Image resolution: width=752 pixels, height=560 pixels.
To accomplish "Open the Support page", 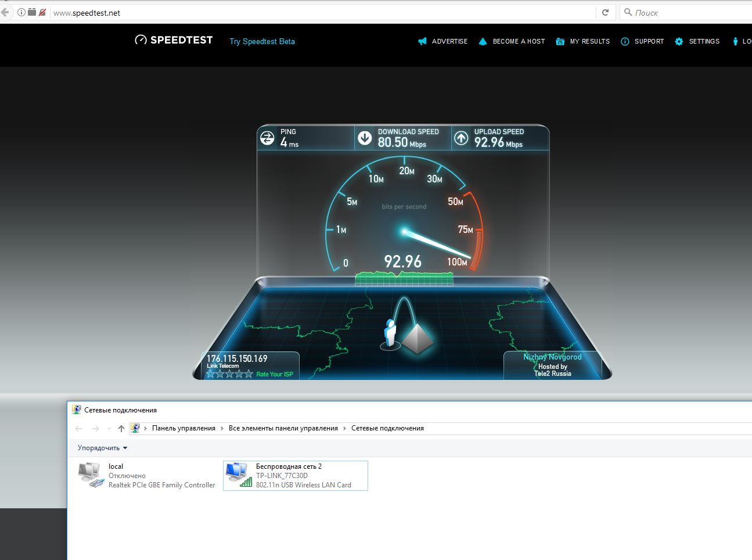I will pyautogui.click(x=649, y=41).
